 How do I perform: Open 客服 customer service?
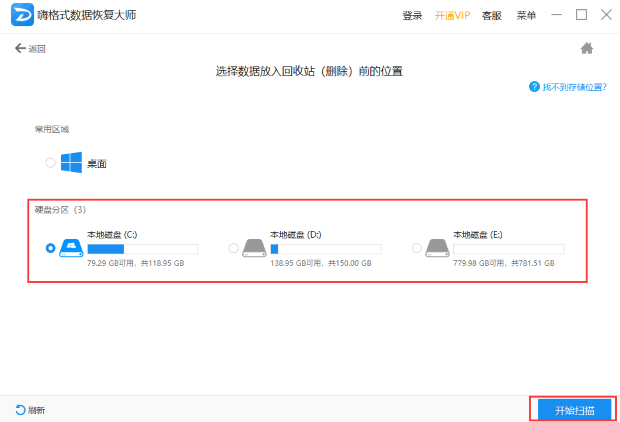[491, 15]
